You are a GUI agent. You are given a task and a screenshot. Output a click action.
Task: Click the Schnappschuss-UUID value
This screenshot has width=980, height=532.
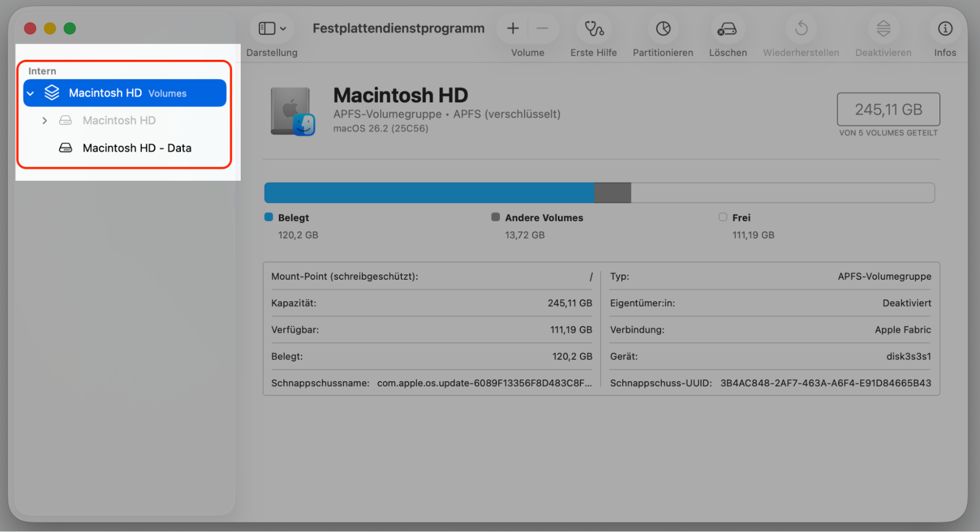pyautogui.click(x=826, y=383)
